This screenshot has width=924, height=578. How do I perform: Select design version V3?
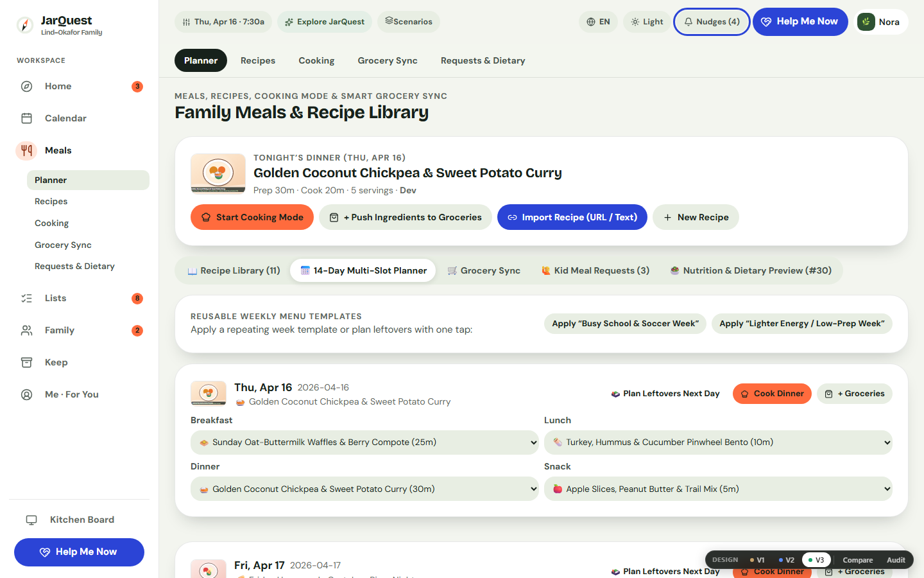point(816,560)
